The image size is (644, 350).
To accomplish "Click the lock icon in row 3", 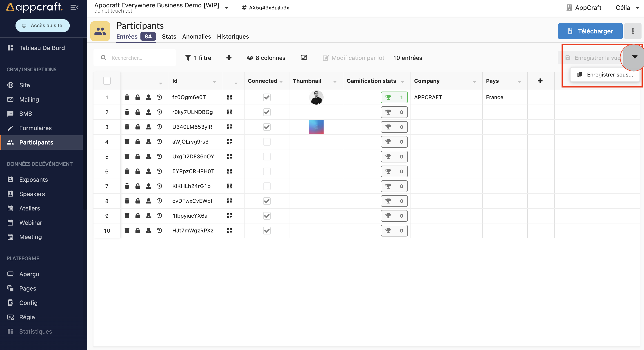I will pyautogui.click(x=138, y=127).
